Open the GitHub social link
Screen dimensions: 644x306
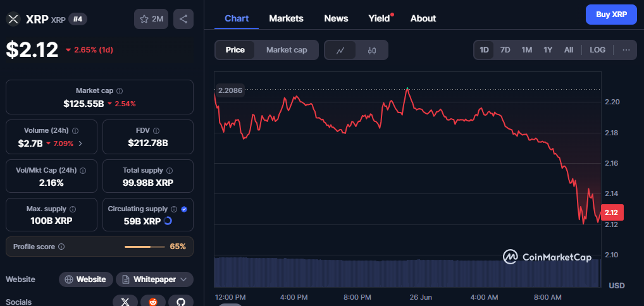click(x=181, y=302)
